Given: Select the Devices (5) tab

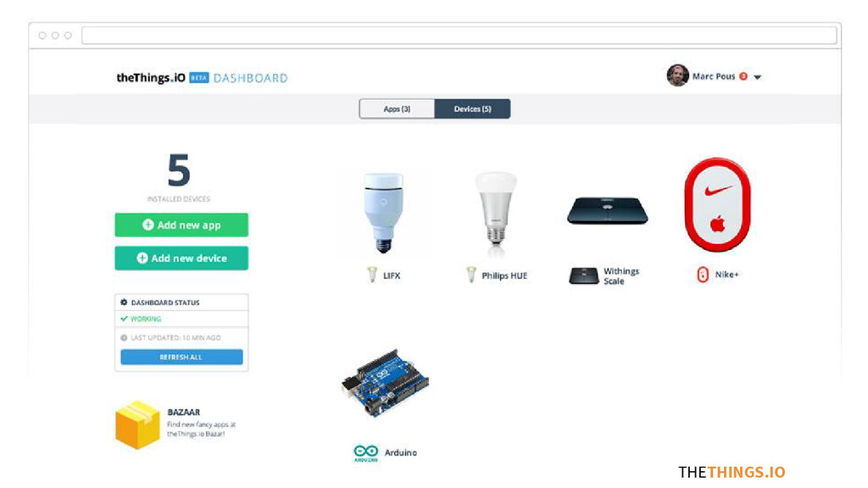Looking at the screenshot, I should [472, 109].
